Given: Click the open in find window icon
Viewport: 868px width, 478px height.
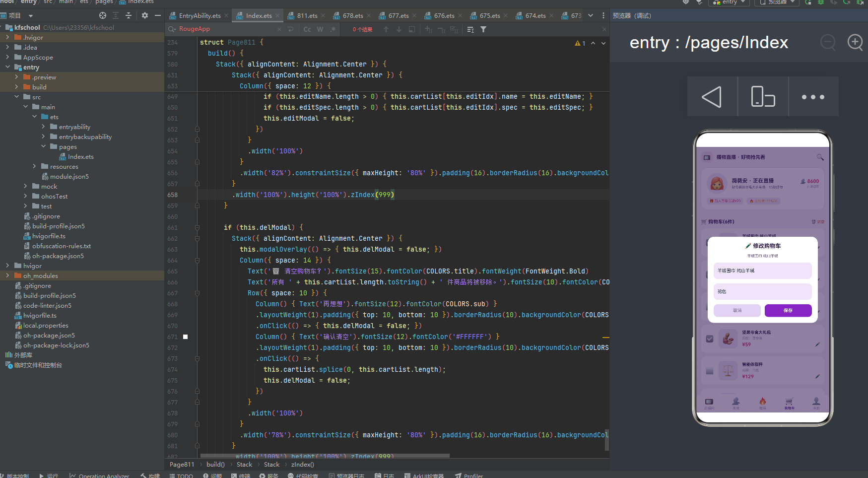Looking at the screenshot, I should point(412,29).
